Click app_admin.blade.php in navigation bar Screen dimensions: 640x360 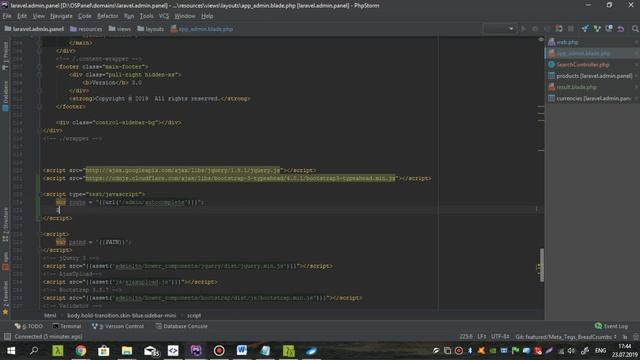pyautogui.click(x=202, y=29)
